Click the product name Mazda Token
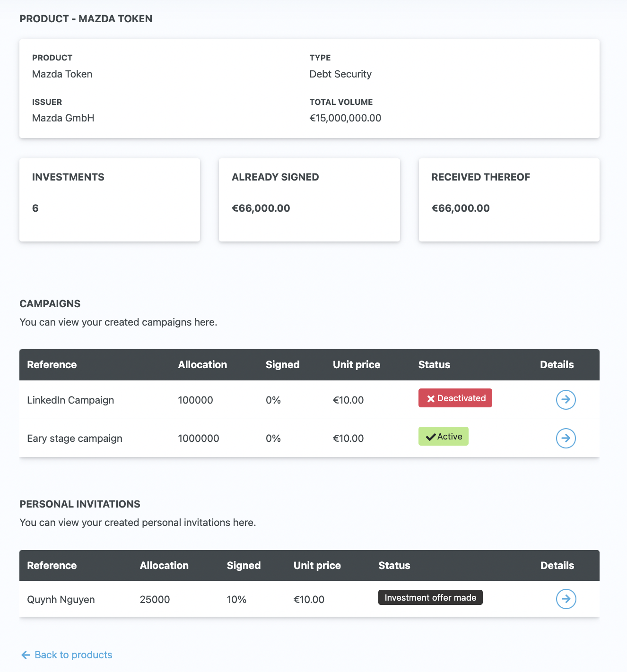The height and width of the screenshot is (672, 627). 62,74
